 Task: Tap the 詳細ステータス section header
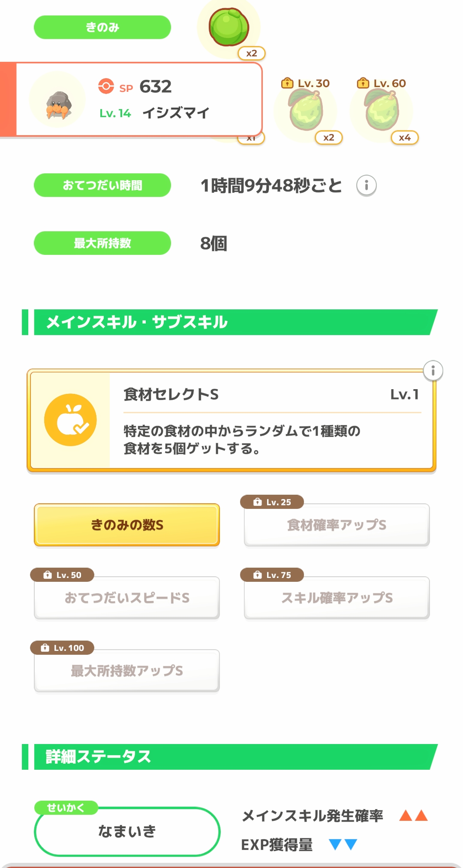(231, 757)
